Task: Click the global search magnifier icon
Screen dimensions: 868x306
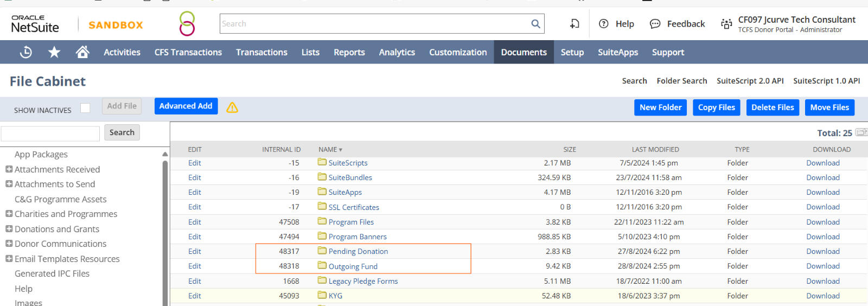Action: click(535, 24)
